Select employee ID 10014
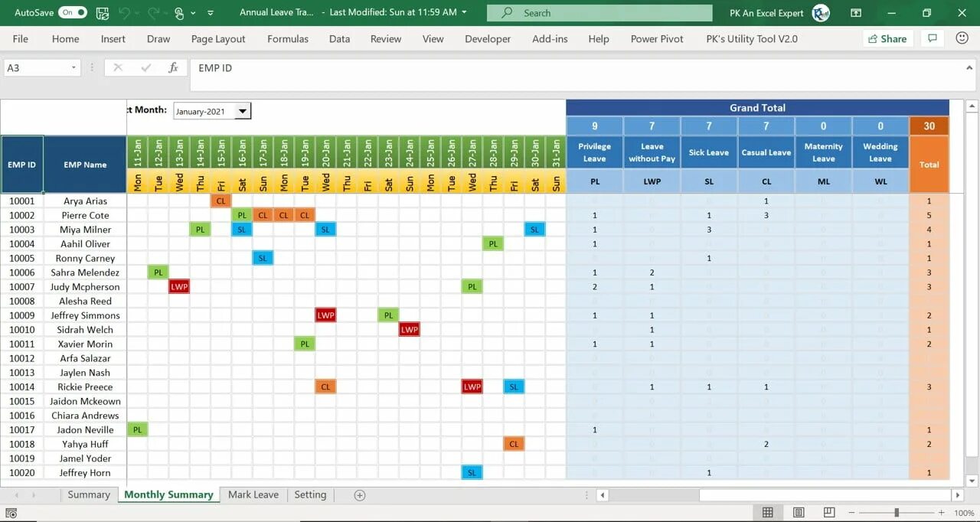 [21, 387]
